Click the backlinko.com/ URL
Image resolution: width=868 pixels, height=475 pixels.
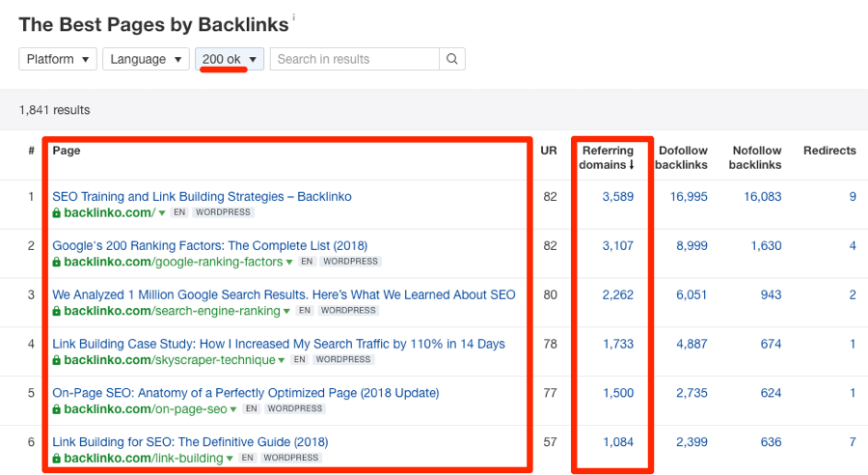pyautogui.click(x=110, y=212)
